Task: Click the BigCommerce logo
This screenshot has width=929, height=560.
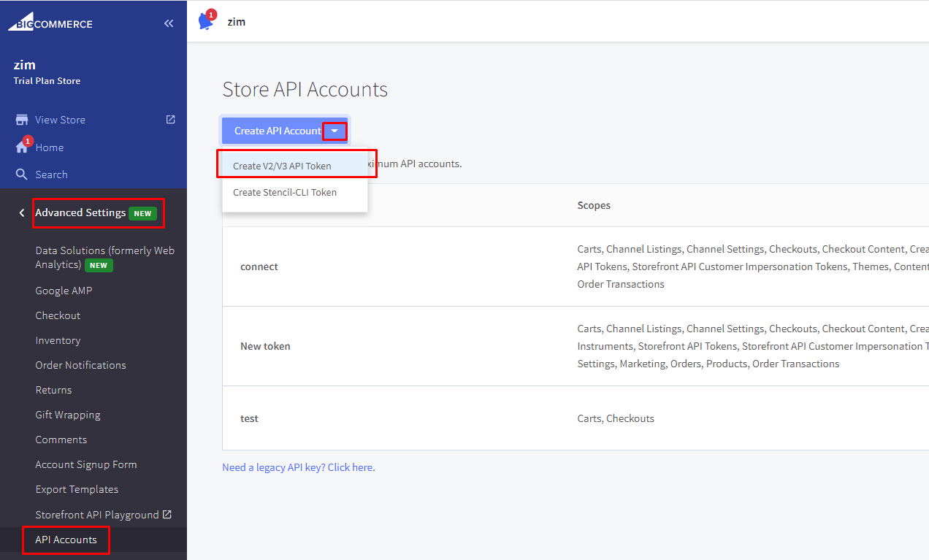Action: click(x=50, y=23)
